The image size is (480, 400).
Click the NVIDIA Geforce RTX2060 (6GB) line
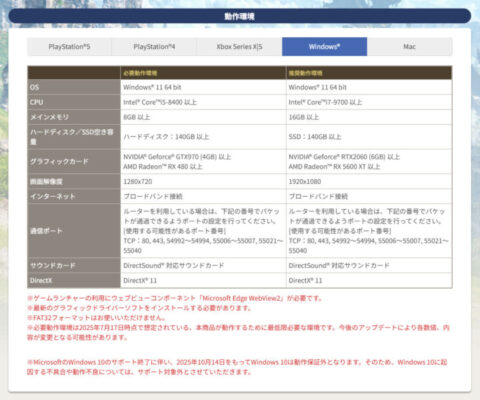coord(344,157)
